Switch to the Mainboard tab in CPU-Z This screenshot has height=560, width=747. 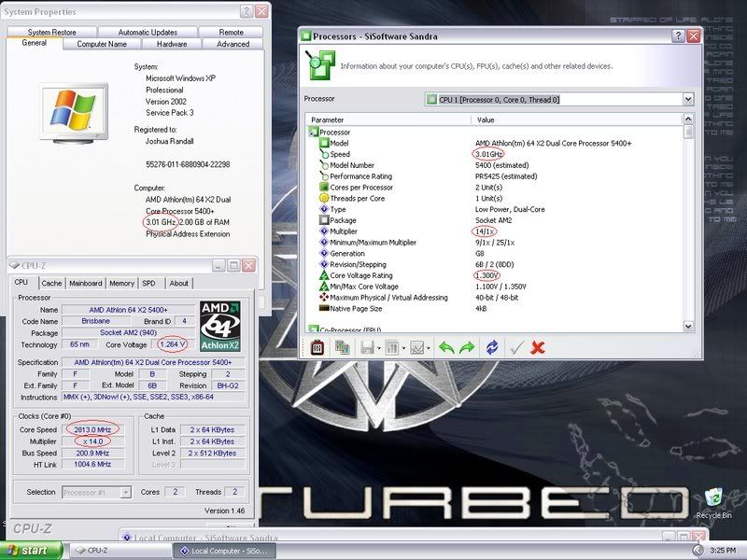point(86,284)
